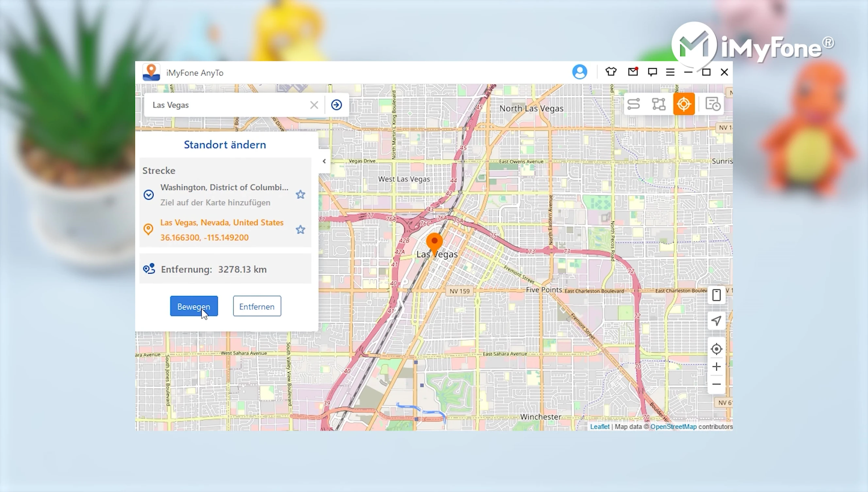The height and width of the screenshot is (492, 868).
Task: Click Las Vegas, Nevada, United States text
Action: point(222,222)
